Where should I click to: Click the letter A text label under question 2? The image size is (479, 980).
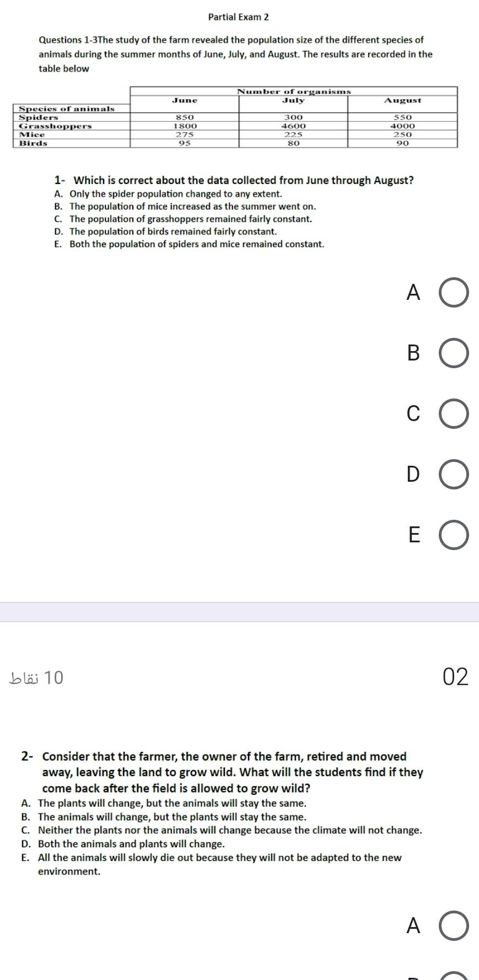click(x=413, y=926)
